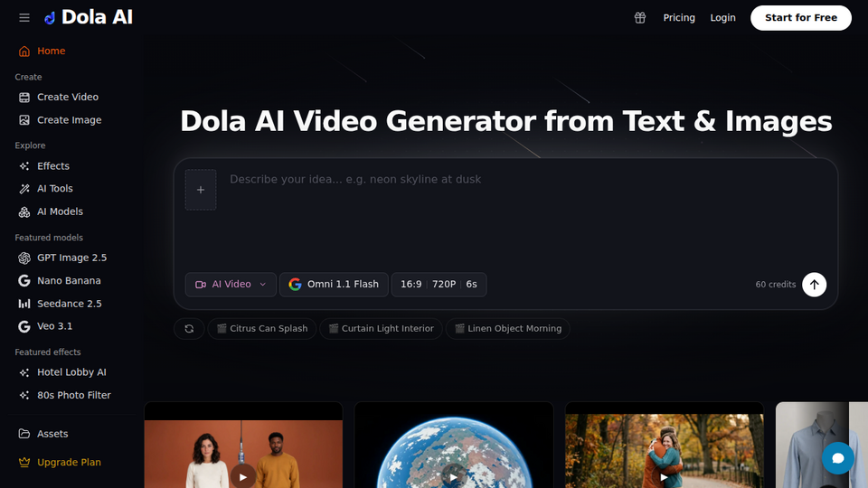Choose Citrus Can Splash suggestion

[x=262, y=329]
